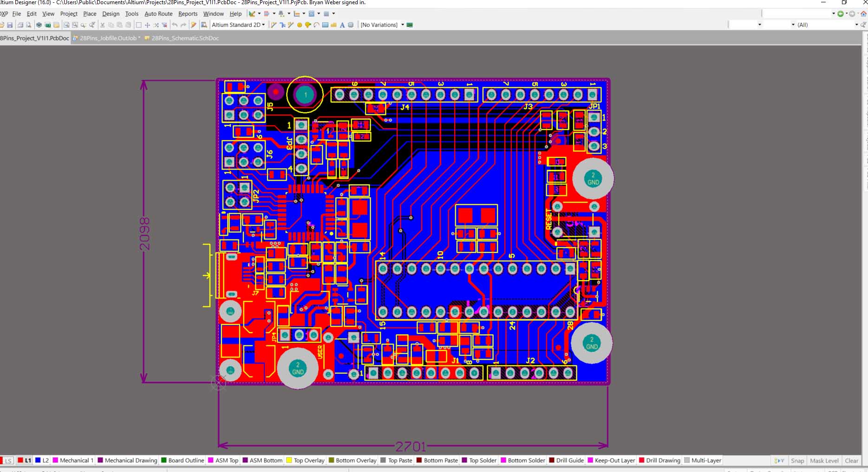Switch to the Top Overlay layer
The height and width of the screenshot is (472, 868).
pos(309,460)
